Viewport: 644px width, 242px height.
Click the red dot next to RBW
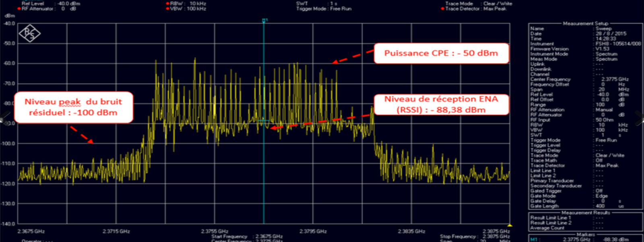[167, 4]
